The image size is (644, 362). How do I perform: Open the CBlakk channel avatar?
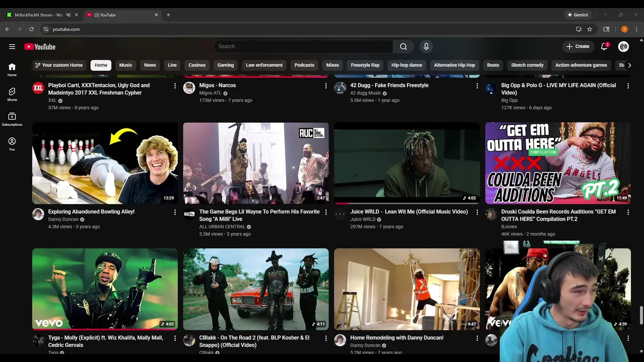(x=189, y=341)
